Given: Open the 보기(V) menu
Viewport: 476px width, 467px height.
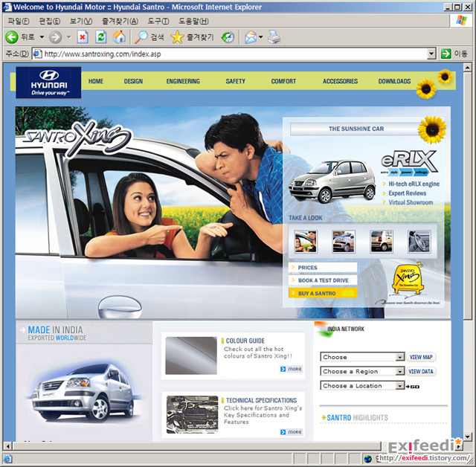Looking at the screenshot, I should click(x=81, y=21).
